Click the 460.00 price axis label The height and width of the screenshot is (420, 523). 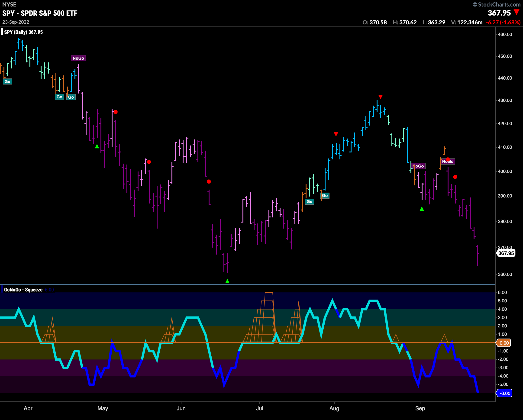[505, 34]
